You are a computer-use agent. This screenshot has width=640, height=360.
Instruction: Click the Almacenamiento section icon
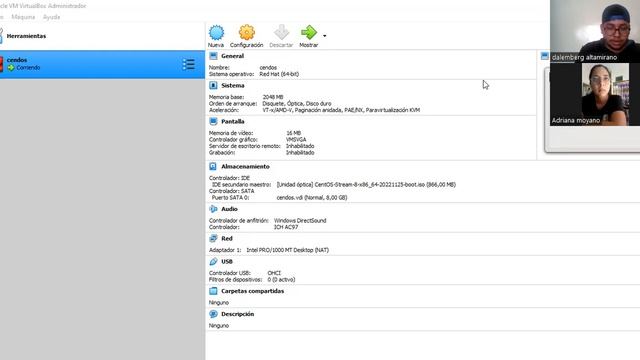[213, 166]
